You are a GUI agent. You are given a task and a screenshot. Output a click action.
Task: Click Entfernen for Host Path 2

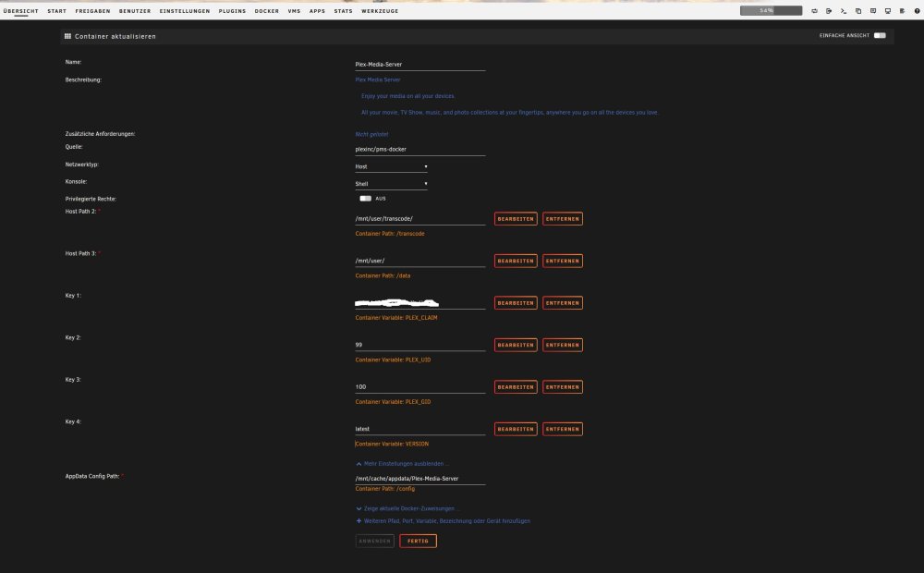(x=562, y=219)
